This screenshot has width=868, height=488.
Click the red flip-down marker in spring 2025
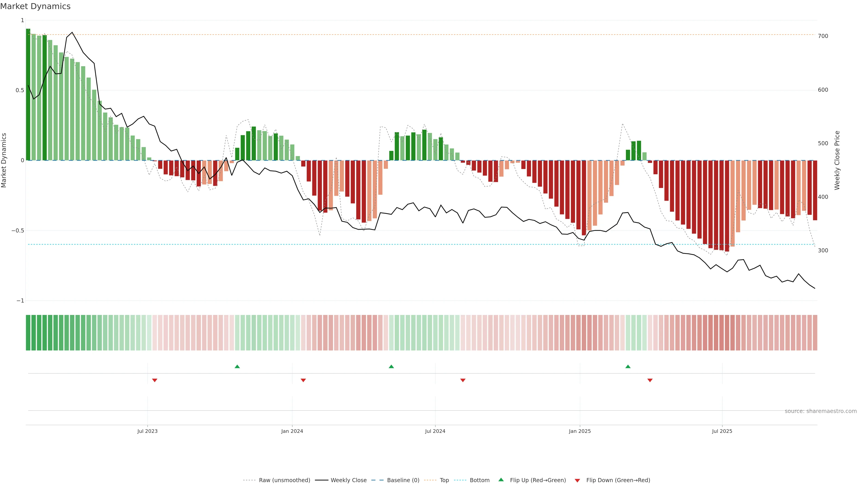point(650,380)
